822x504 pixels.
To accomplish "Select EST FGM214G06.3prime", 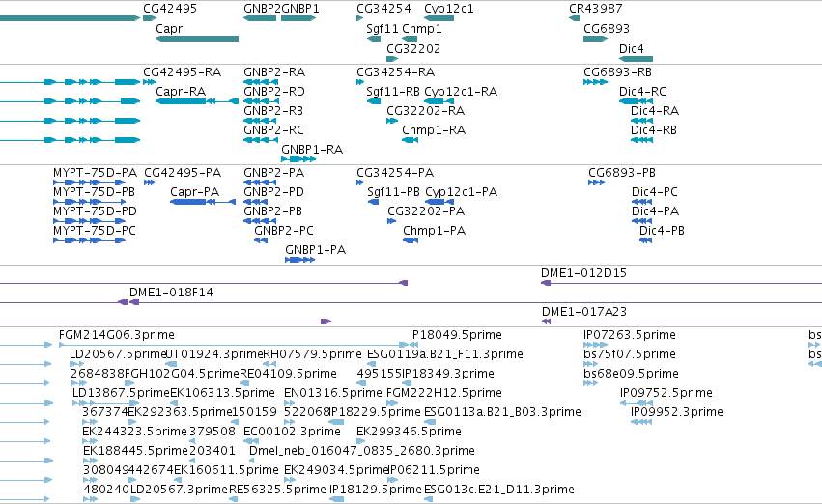I will (x=116, y=335).
